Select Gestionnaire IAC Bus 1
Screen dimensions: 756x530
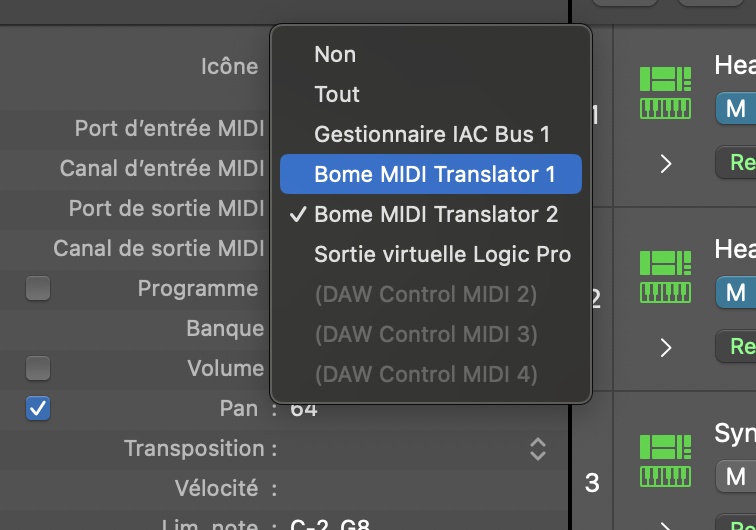[x=432, y=134]
